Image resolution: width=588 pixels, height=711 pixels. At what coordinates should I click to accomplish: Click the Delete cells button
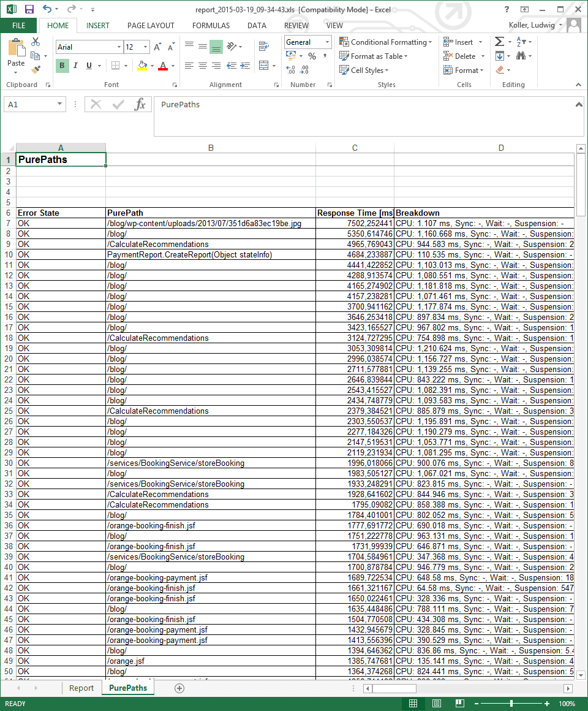(x=459, y=56)
